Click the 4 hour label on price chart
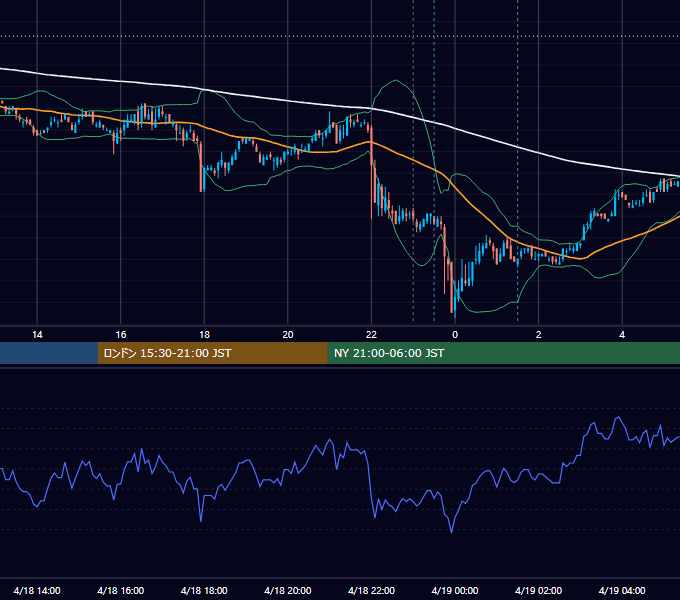 (622, 335)
